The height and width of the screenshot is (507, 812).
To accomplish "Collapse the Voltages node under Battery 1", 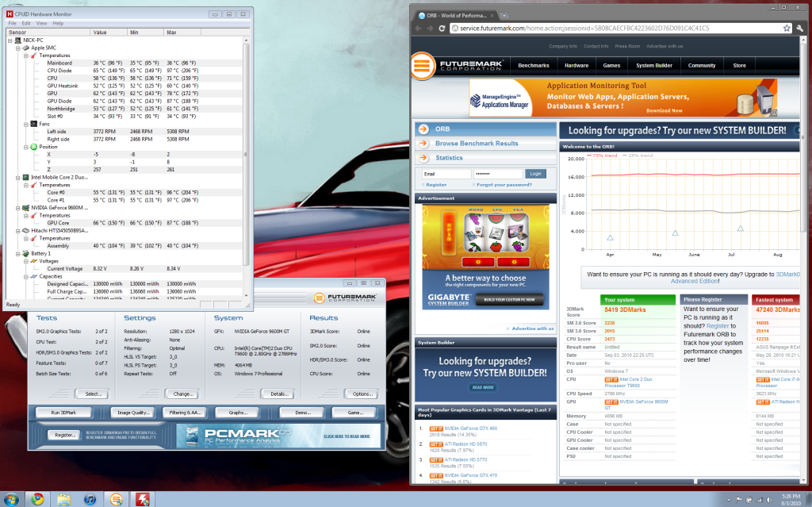I will point(26,261).
